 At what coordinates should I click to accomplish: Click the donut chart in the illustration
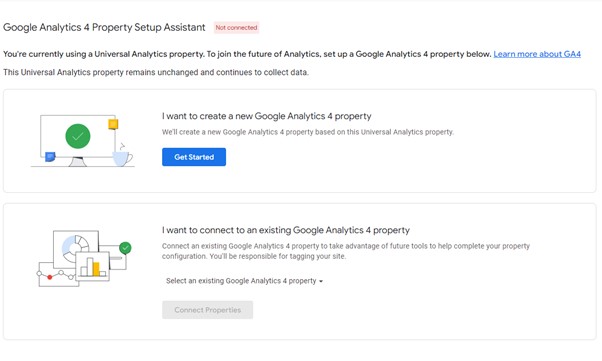point(75,248)
